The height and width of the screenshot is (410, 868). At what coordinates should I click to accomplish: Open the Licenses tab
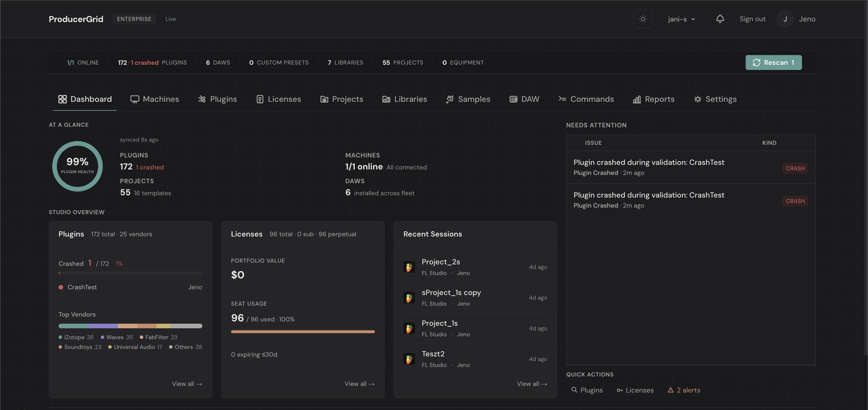click(278, 99)
